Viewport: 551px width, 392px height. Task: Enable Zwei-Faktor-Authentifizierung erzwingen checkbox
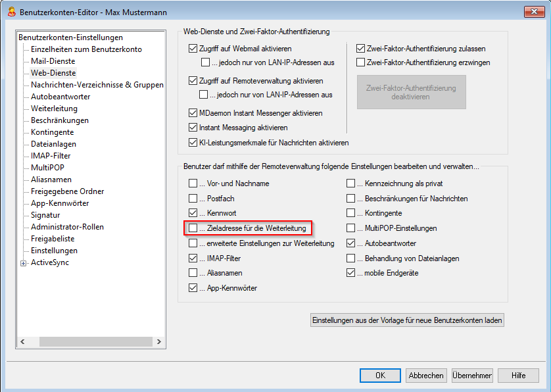(360, 62)
